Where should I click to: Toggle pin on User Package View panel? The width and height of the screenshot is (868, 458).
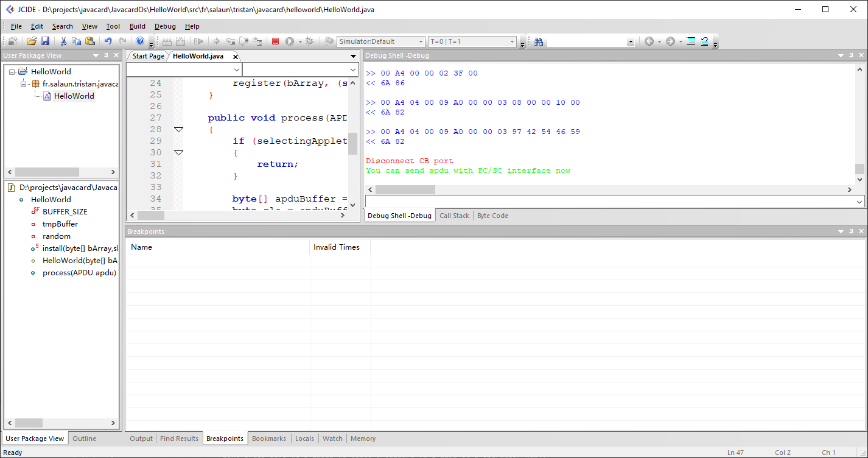point(106,55)
